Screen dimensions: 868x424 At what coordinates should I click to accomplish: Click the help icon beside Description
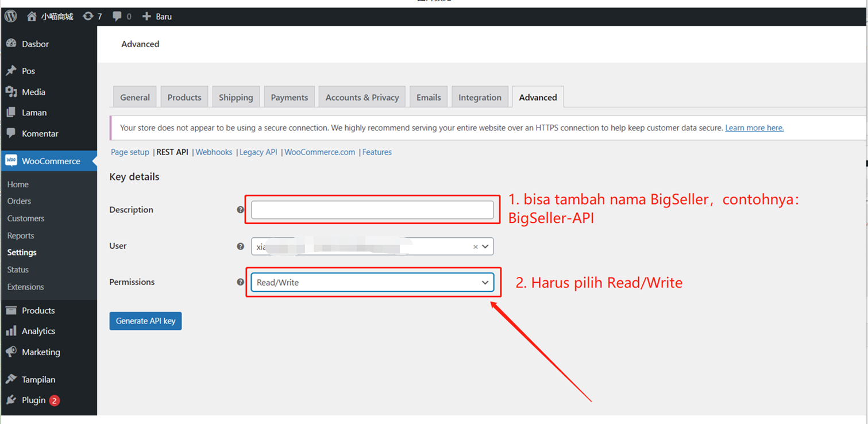241,210
